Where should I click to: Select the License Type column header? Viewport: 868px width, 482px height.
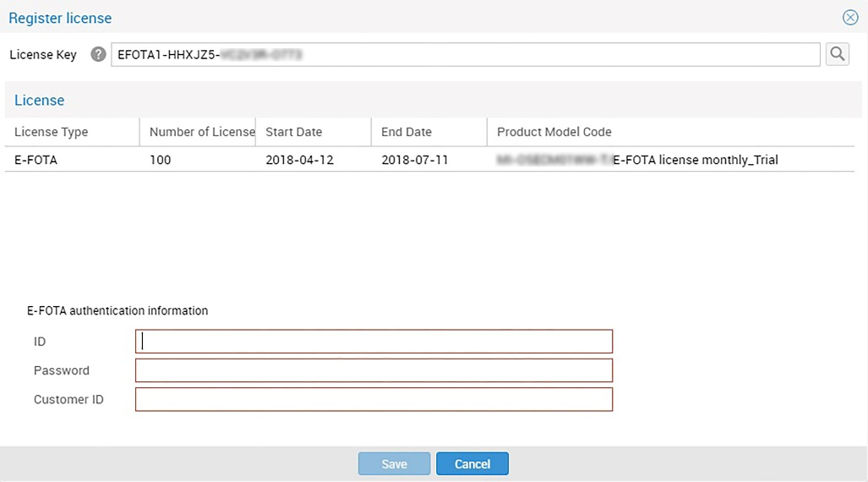(72, 132)
